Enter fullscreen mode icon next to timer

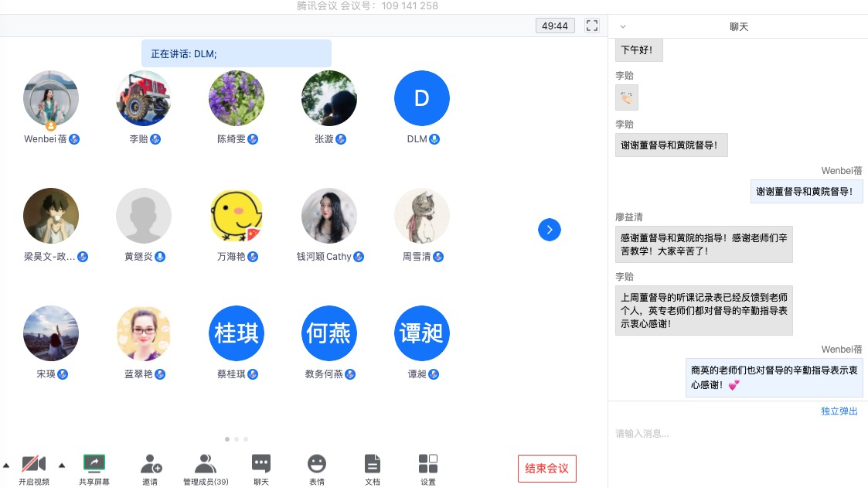click(592, 26)
